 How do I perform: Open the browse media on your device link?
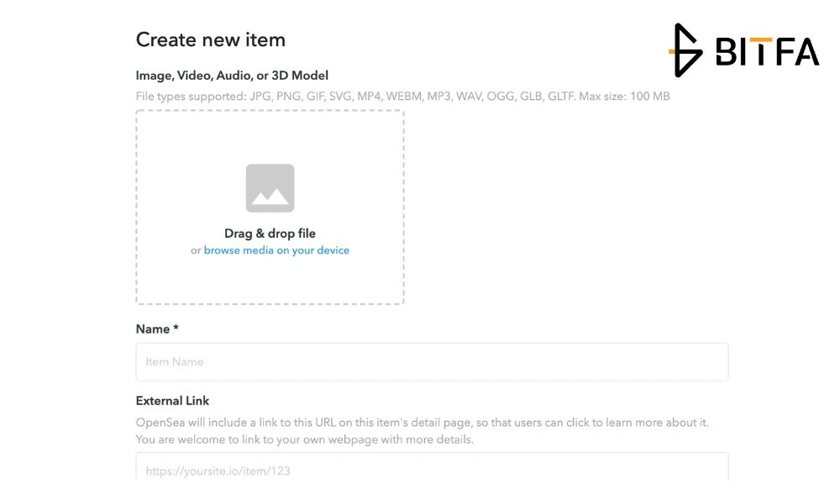coord(276,250)
